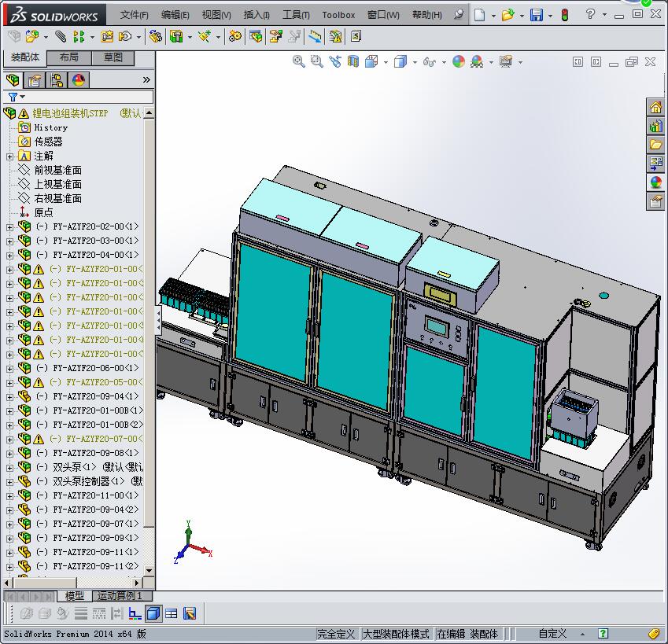This screenshot has width=668, height=644.
Task: Open the 工具 menu
Action: tap(296, 15)
